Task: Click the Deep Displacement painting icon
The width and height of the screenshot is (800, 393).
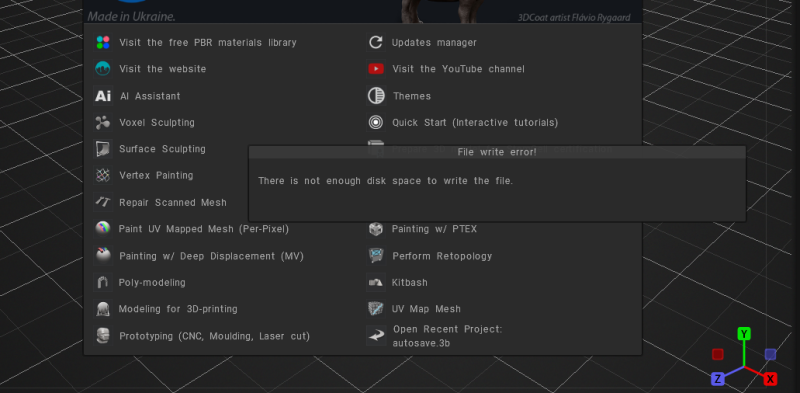Action: coord(103,255)
